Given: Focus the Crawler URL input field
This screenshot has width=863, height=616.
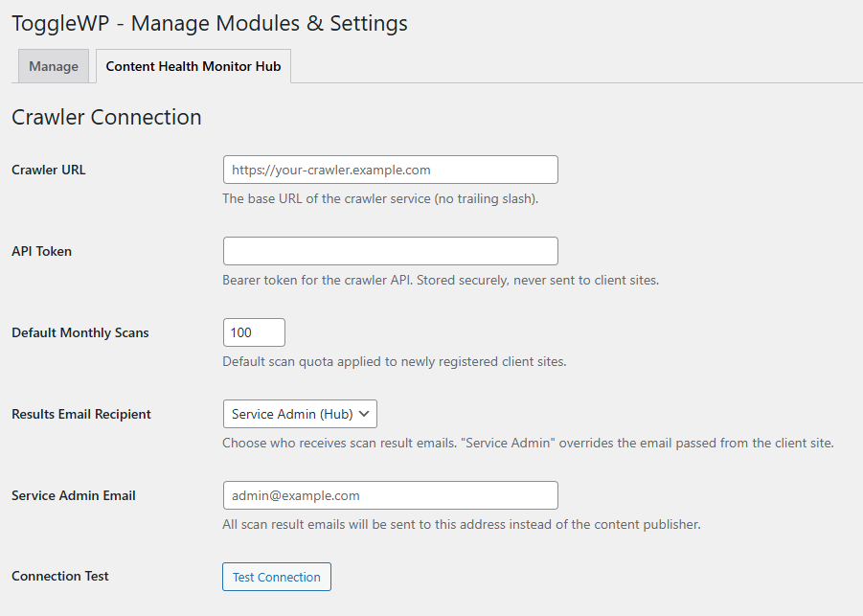Looking at the screenshot, I should point(390,170).
